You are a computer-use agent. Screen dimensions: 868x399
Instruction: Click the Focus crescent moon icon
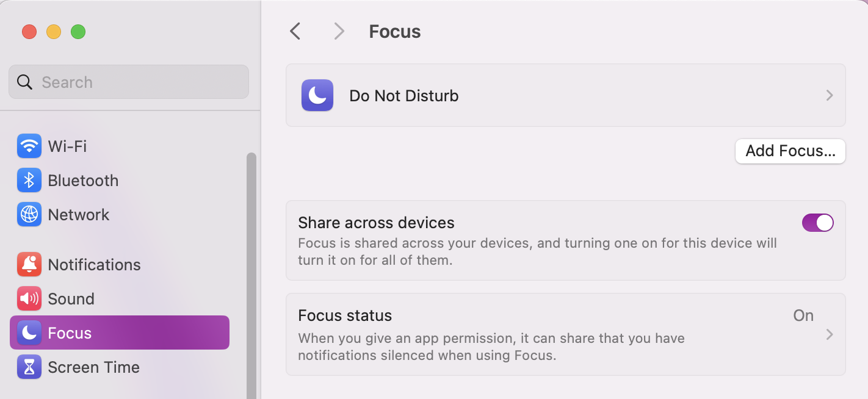pos(29,332)
